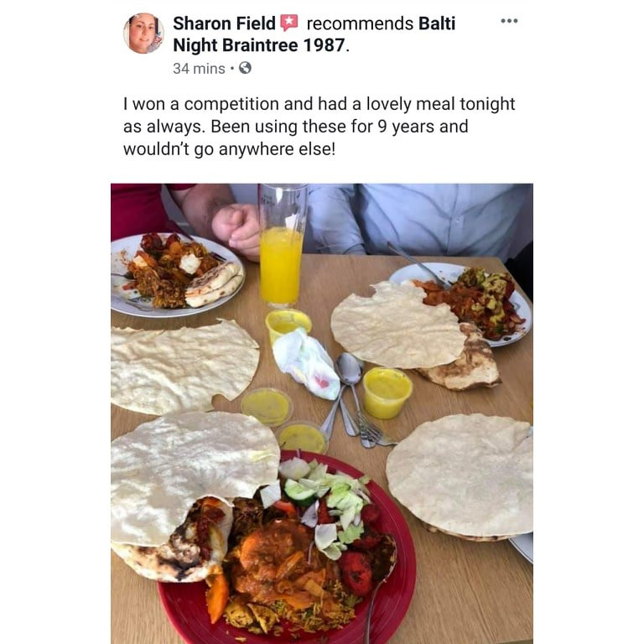Click the word recommends in the header
Screen dimensions: 644x644
click(x=360, y=23)
